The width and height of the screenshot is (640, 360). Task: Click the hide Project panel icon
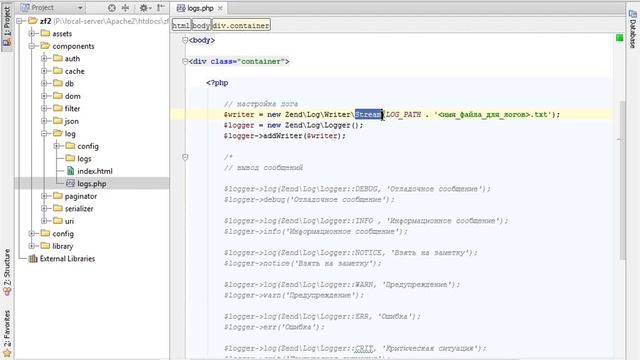click(161, 8)
